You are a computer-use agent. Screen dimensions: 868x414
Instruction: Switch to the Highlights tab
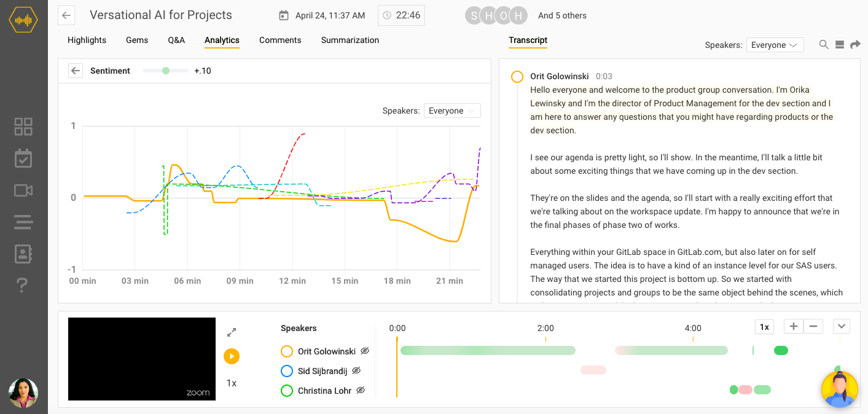87,40
